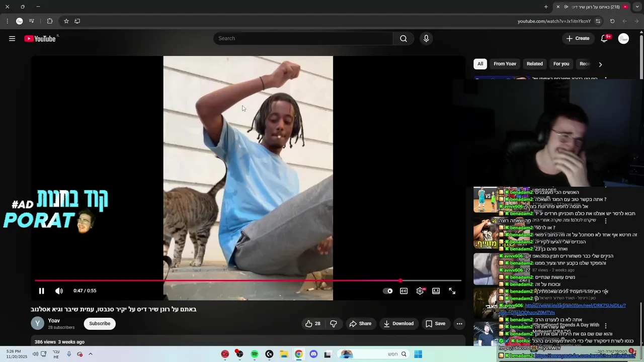Expand the system tray hidden icons chevron

click(x=91, y=354)
